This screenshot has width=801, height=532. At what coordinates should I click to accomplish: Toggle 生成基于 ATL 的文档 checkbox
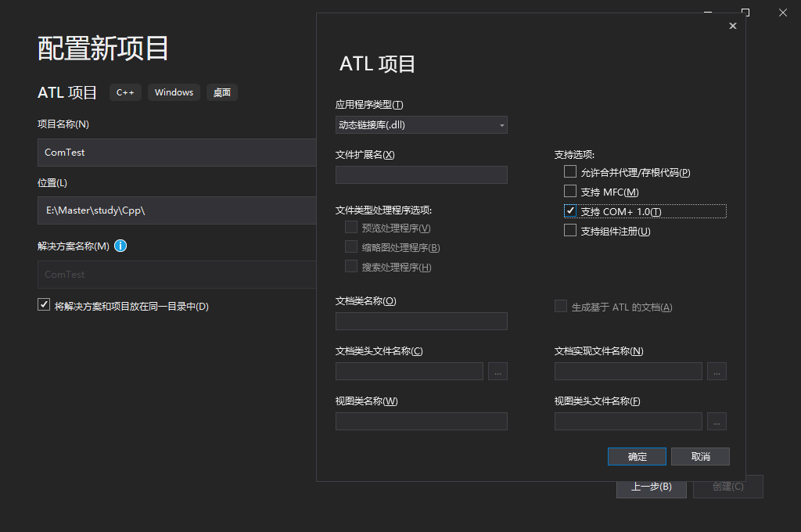[x=560, y=306]
